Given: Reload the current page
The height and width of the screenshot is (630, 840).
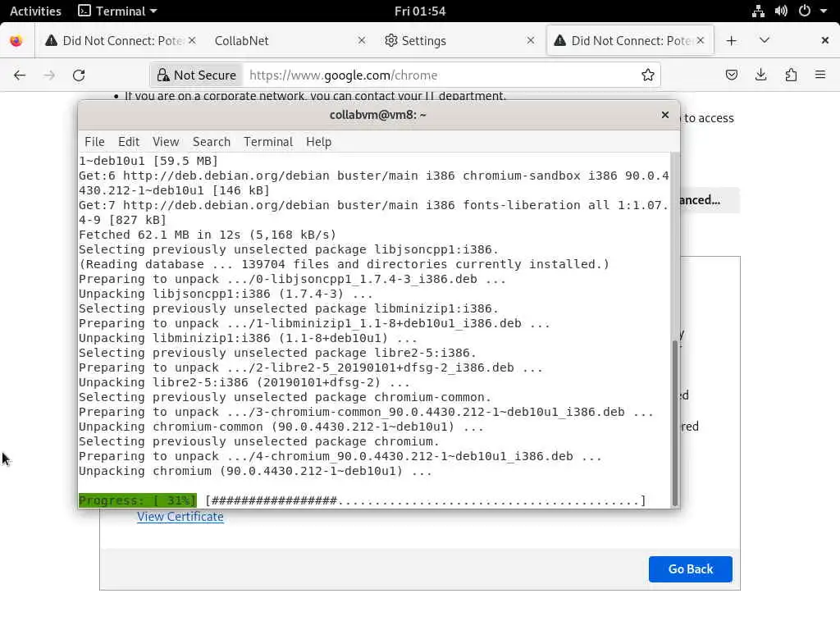Looking at the screenshot, I should pyautogui.click(x=79, y=75).
